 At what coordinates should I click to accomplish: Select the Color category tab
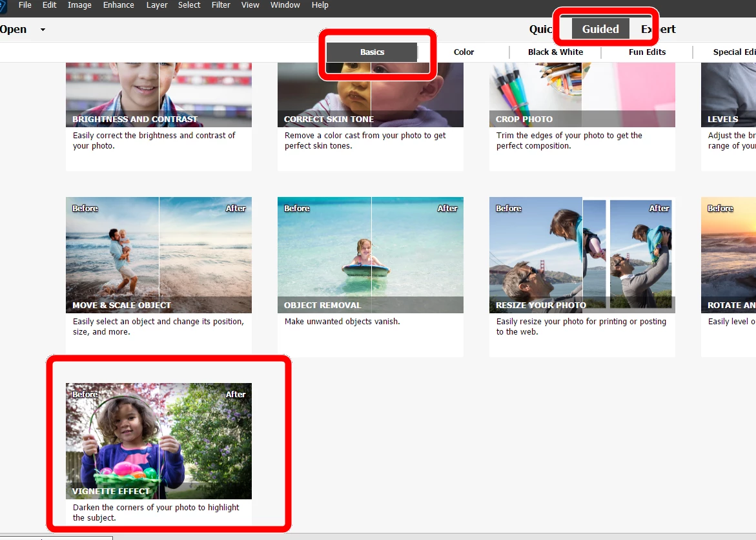tap(464, 52)
